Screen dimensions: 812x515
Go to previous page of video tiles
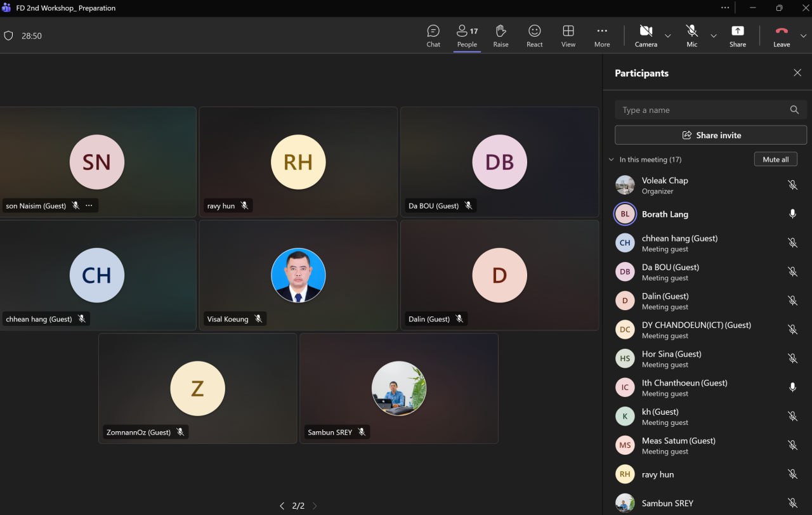pyautogui.click(x=282, y=506)
